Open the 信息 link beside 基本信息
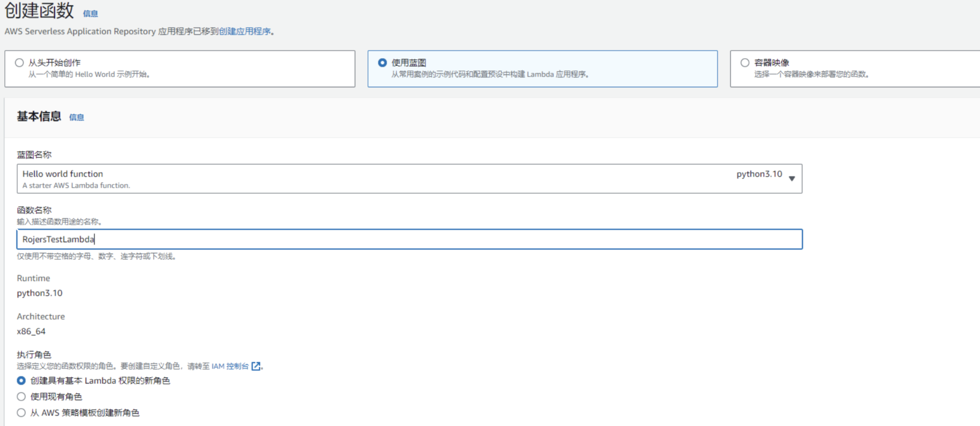 pyautogui.click(x=76, y=117)
